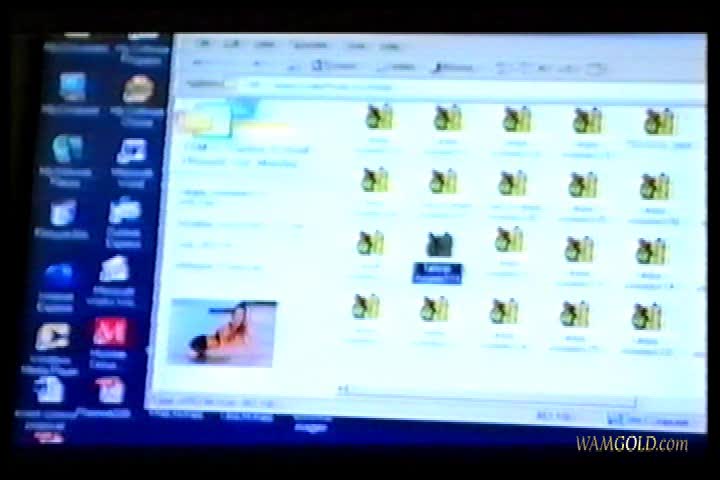Click the first taskbar window button
The height and width of the screenshot is (480, 720).
pos(175,414)
